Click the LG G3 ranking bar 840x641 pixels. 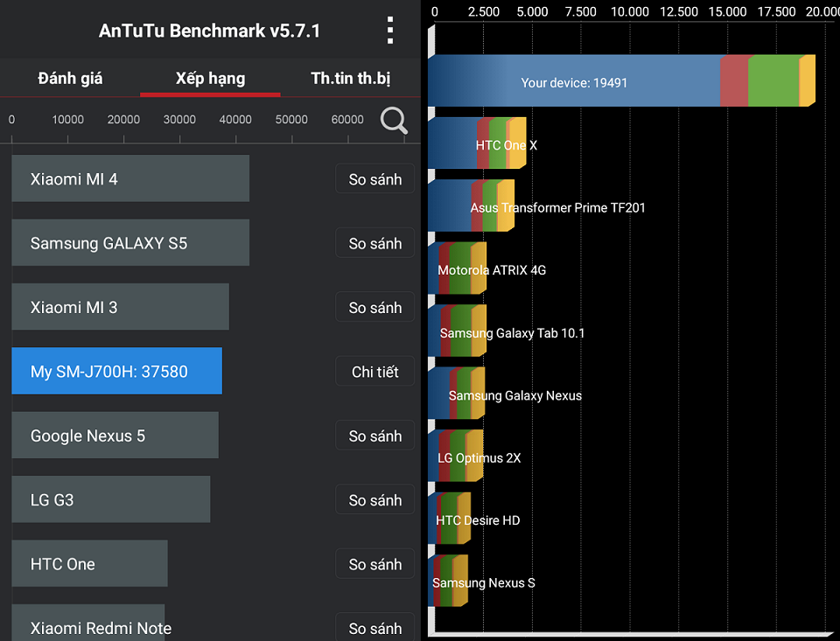[111, 499]
